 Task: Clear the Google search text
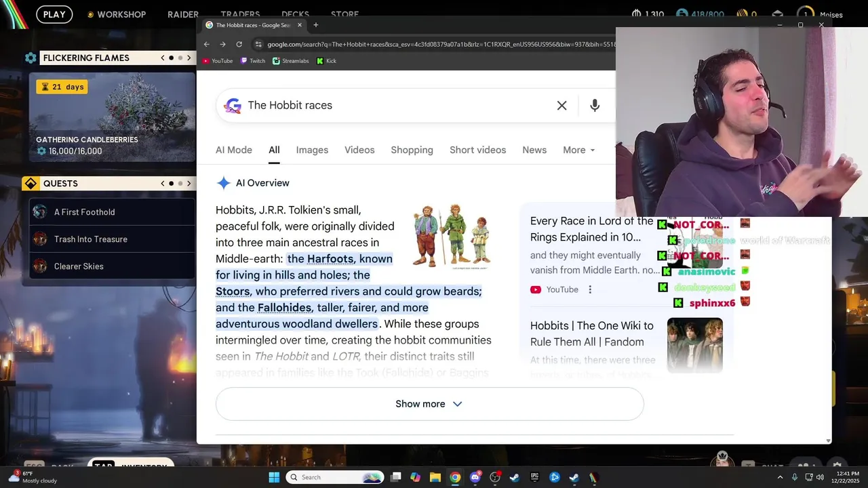(561, 106)
